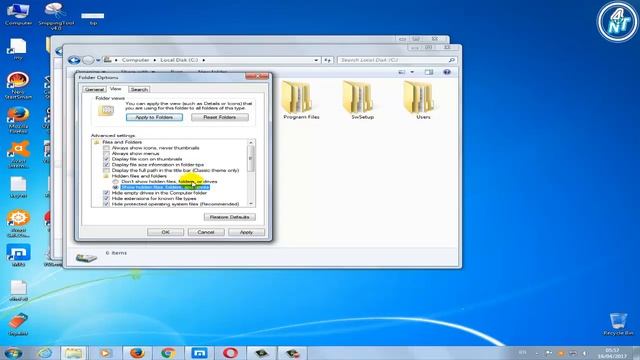Uncheck Hide extensions for known file types
This screenshot has height=360, width=640.
[107, 198]
